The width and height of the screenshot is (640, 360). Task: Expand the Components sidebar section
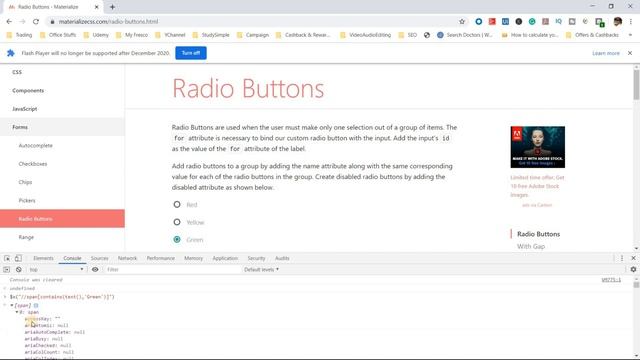(x=28, y=91)
